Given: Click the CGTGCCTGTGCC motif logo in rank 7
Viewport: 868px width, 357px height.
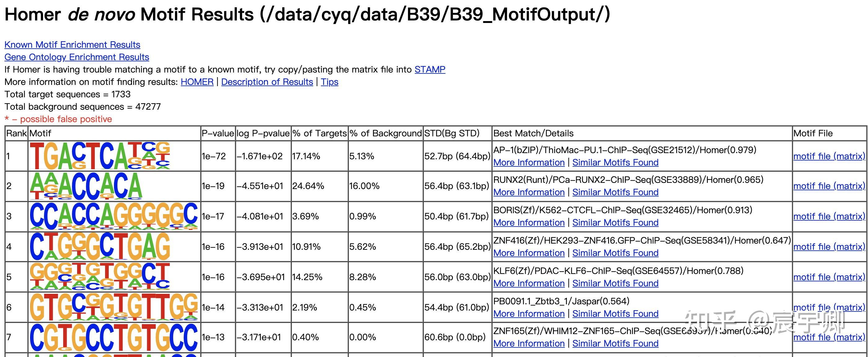Looking at the screenshot, I should pyautogui.click(x=114, y=337).
